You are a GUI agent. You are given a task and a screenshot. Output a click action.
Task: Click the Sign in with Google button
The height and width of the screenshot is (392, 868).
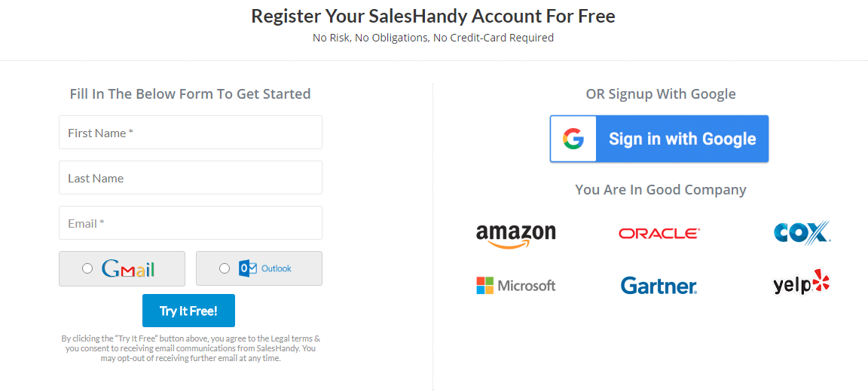(x=659, y=139)
